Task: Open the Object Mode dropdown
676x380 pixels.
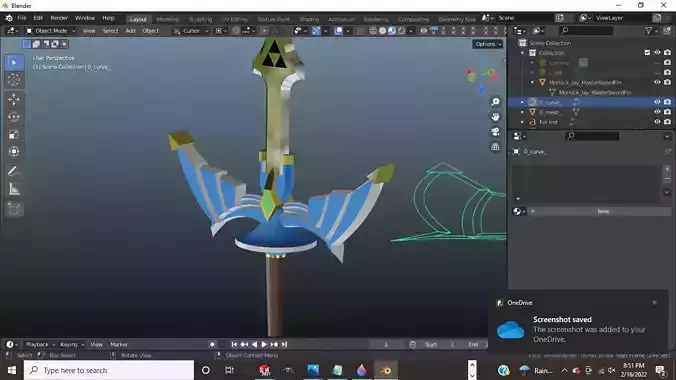Action: 50,31
